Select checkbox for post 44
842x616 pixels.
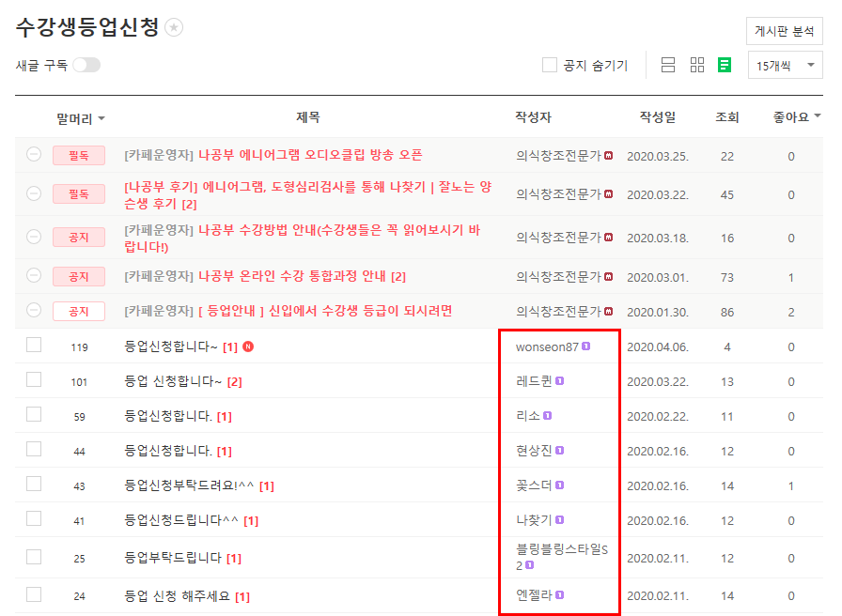click(x=34, y=449)
